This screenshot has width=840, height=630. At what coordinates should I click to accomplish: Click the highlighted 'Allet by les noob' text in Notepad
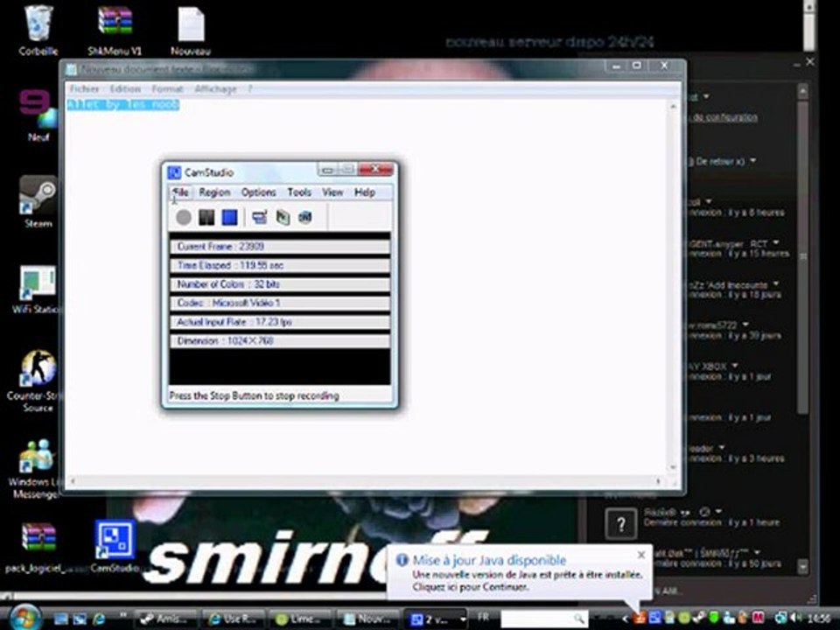coord(123,104)
